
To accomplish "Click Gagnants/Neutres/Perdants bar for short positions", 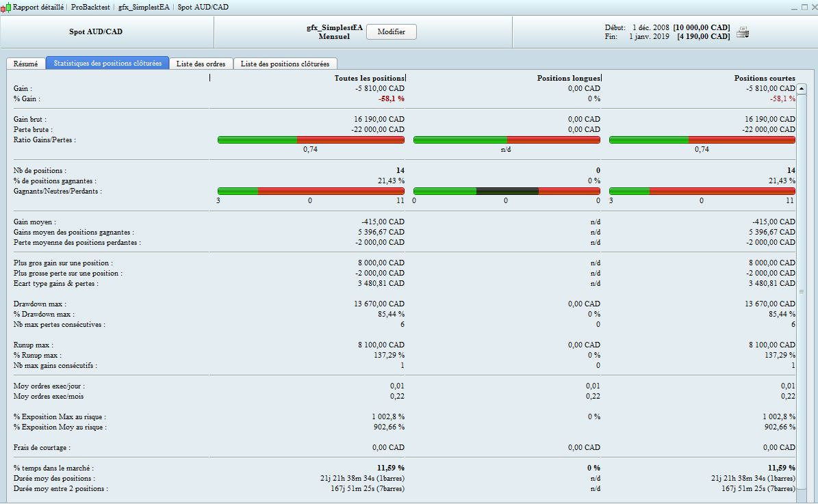I will 702,191.
